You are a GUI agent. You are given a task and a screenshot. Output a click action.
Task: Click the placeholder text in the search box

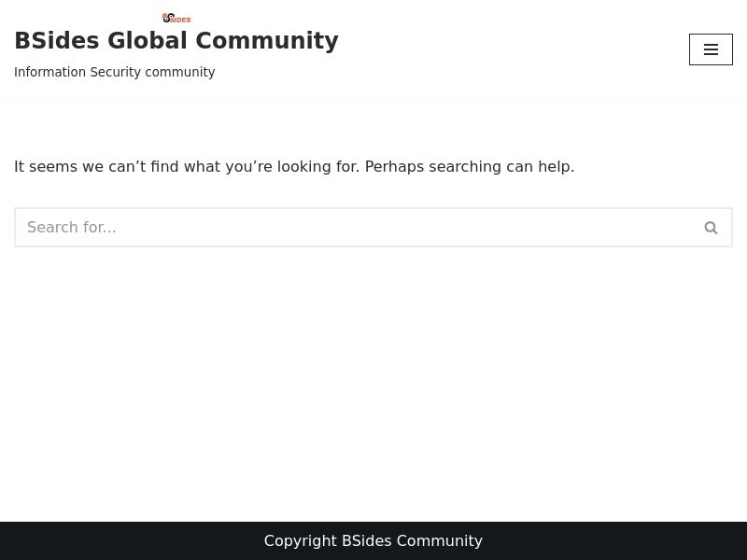click(x=72, y=228)
